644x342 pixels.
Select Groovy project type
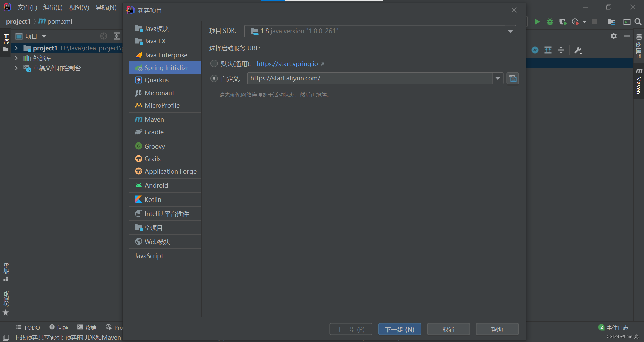165,146
